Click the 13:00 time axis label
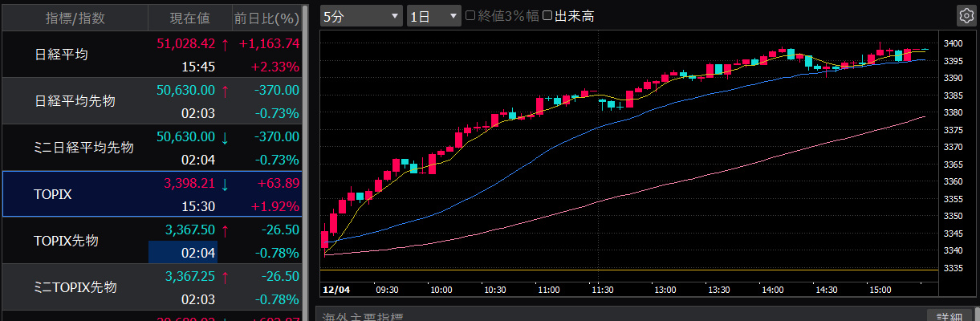The image size is (980, 321). (665, 289)
